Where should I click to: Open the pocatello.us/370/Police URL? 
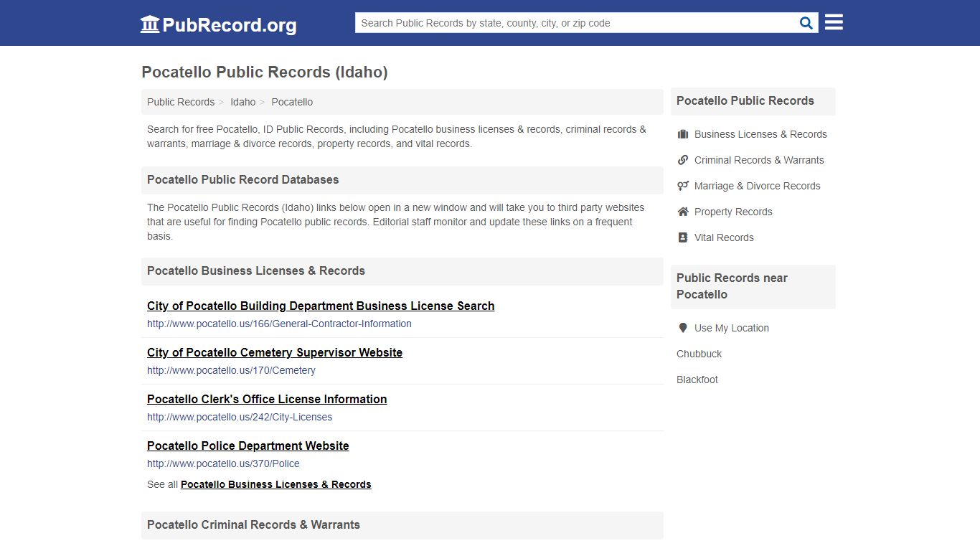point(223,463)
